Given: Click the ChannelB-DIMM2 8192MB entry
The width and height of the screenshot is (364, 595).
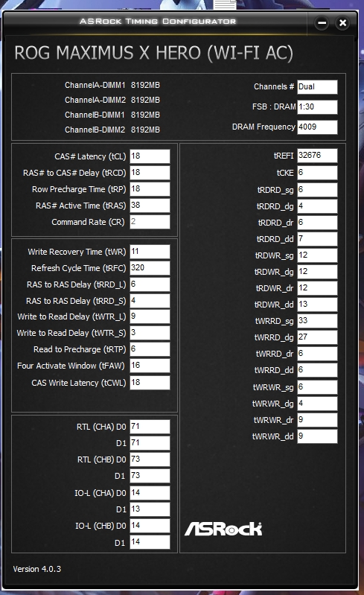Looking at the screenshot, I should 112,130.
